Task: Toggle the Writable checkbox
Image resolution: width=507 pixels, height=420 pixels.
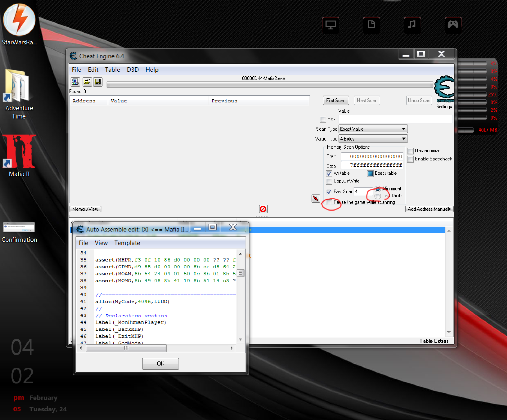Action: 329,174
